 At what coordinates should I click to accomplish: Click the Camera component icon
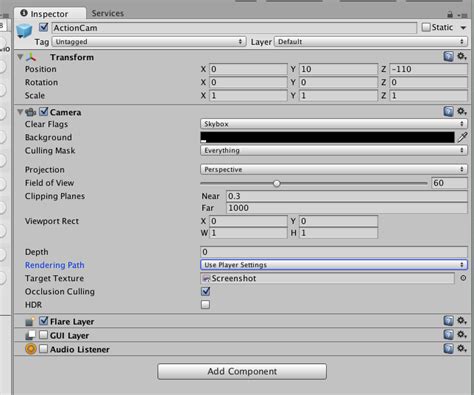click(31, 112)
